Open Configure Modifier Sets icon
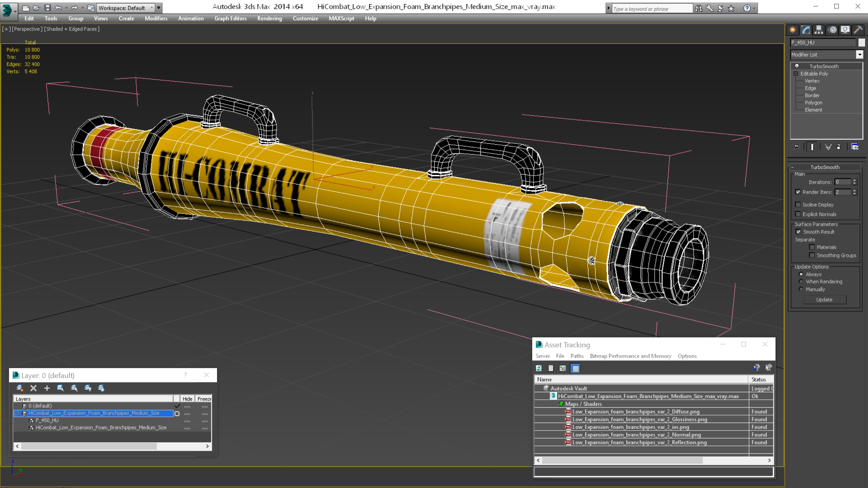Image resolution: width=868 pixels, height=488 pixels. click(x=855, y=147)
